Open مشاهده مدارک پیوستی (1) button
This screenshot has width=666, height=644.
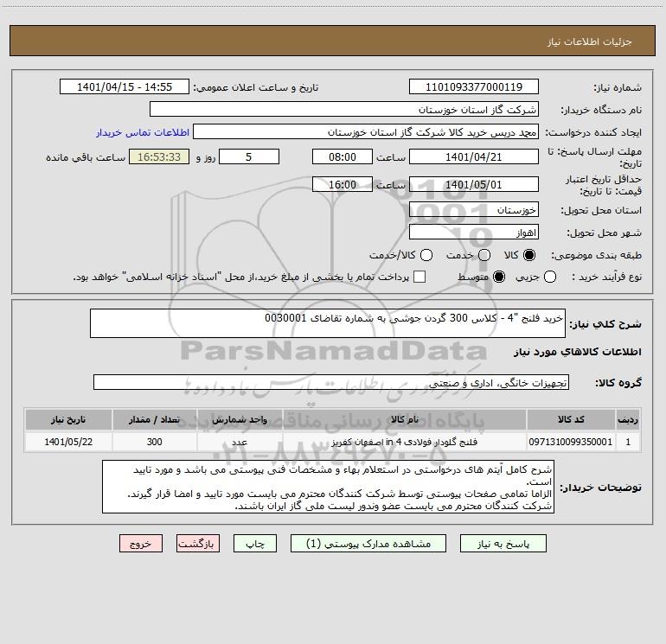click(x=368, y=544)
